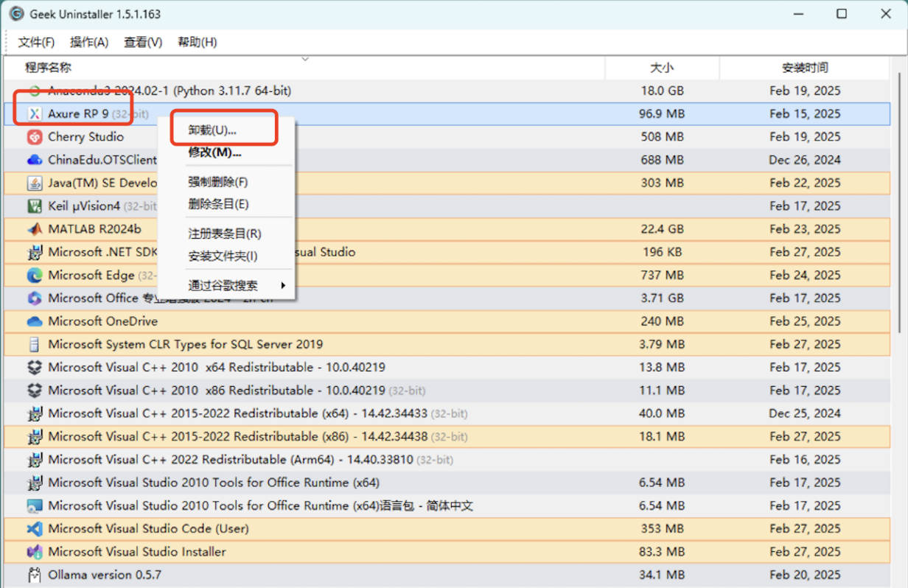Open the 帮助(H) menu

(198, 42)
